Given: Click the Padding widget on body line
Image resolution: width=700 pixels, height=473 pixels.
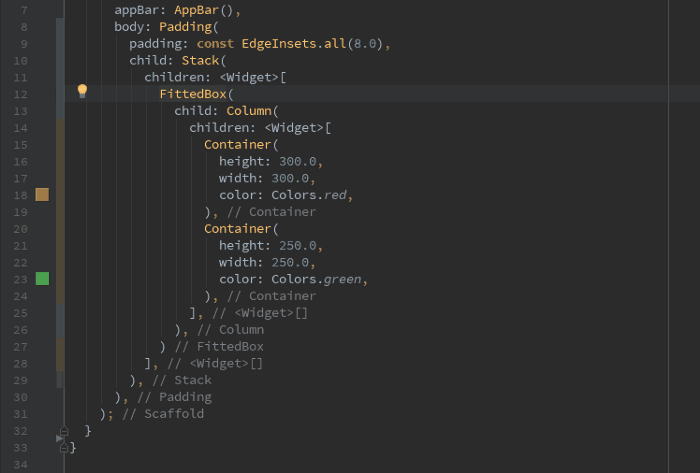Looking at the screenshot, I should click(185, 26).
